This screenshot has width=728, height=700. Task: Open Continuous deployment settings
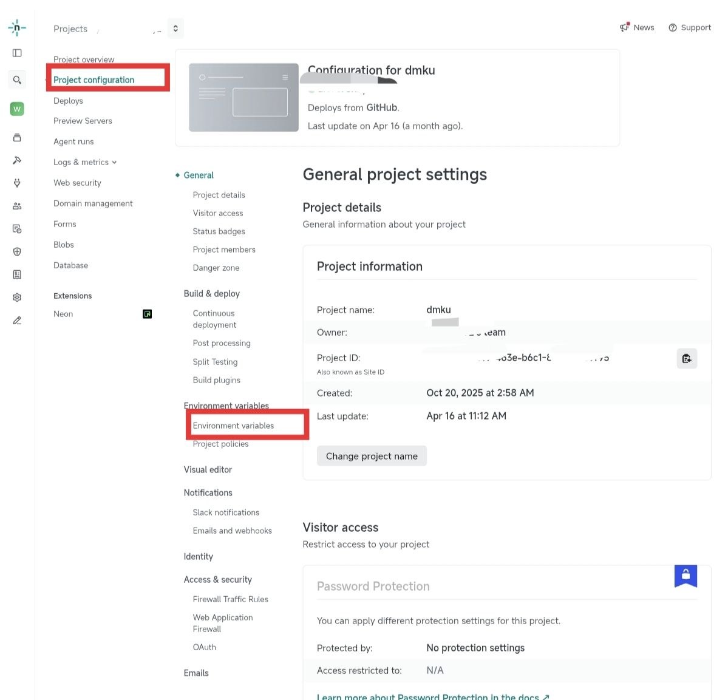click(x=214, y=319)
